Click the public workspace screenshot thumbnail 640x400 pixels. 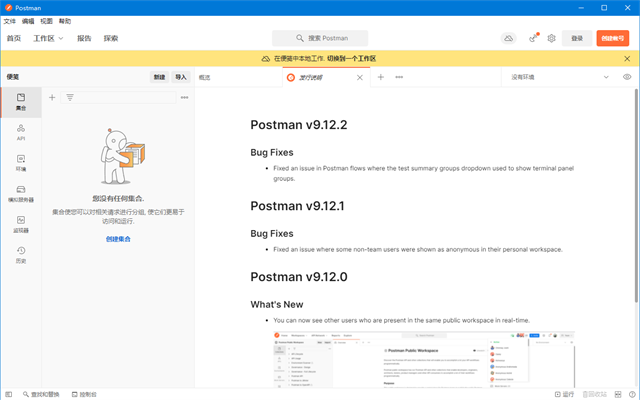click(424, 359)
